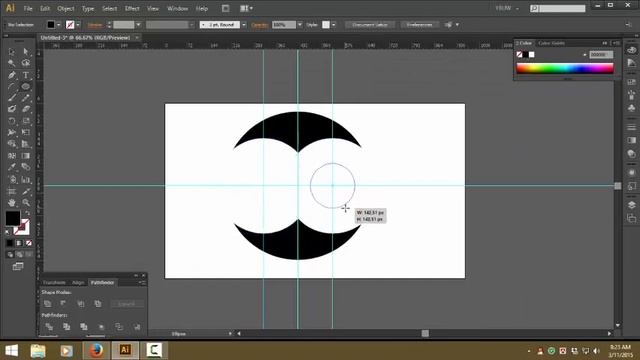Open graphic Style dropdown arrow
Viewport: 640px width, 360px height.
333,25
